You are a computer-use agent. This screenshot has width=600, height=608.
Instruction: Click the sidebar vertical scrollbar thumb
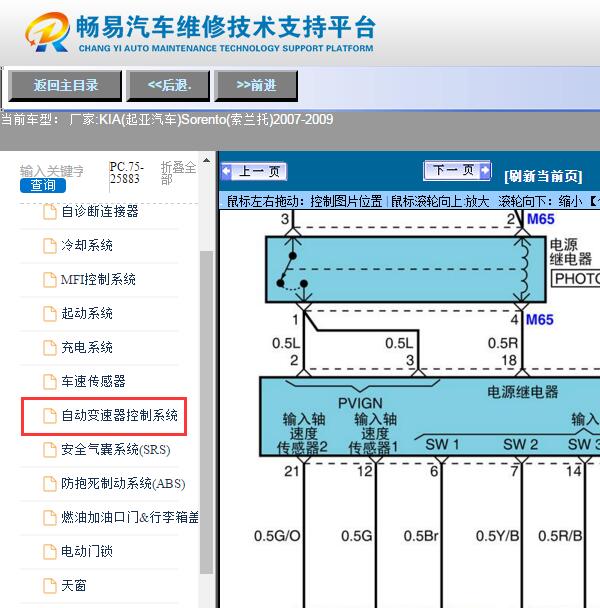[x=207, y=412]
